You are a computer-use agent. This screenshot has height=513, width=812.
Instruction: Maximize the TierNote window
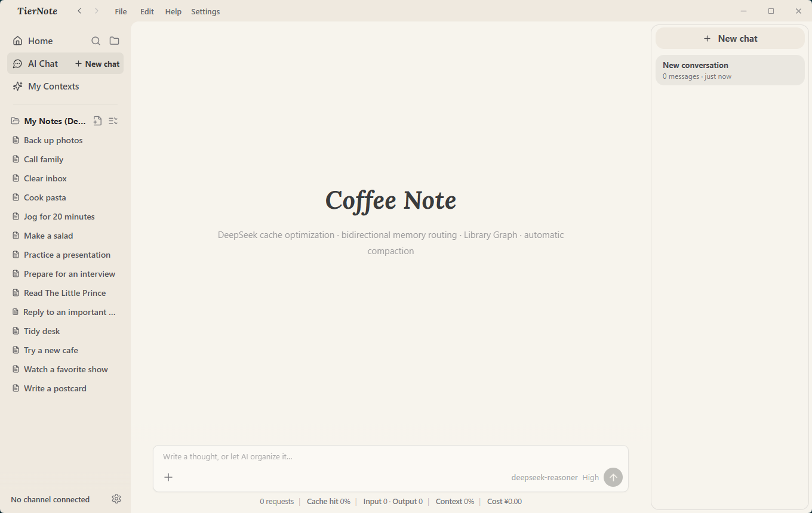[x=771, y=11]
